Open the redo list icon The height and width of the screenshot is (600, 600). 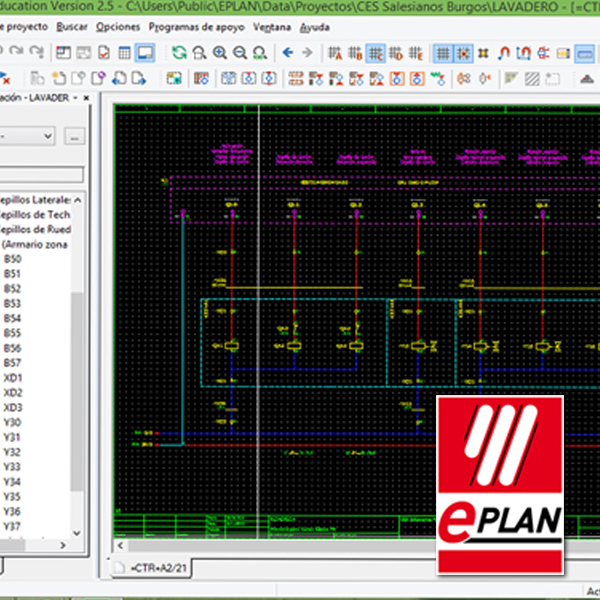[37, 52]
